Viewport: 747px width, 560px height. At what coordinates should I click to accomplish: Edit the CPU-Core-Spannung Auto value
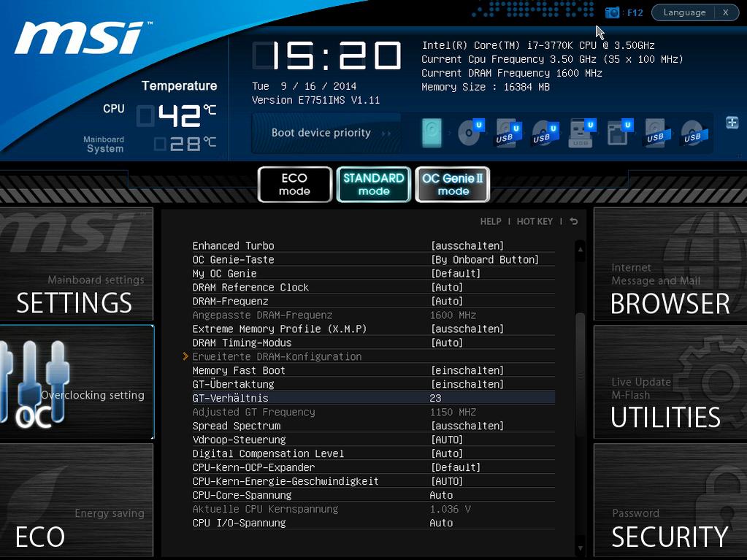click(441, 495)
